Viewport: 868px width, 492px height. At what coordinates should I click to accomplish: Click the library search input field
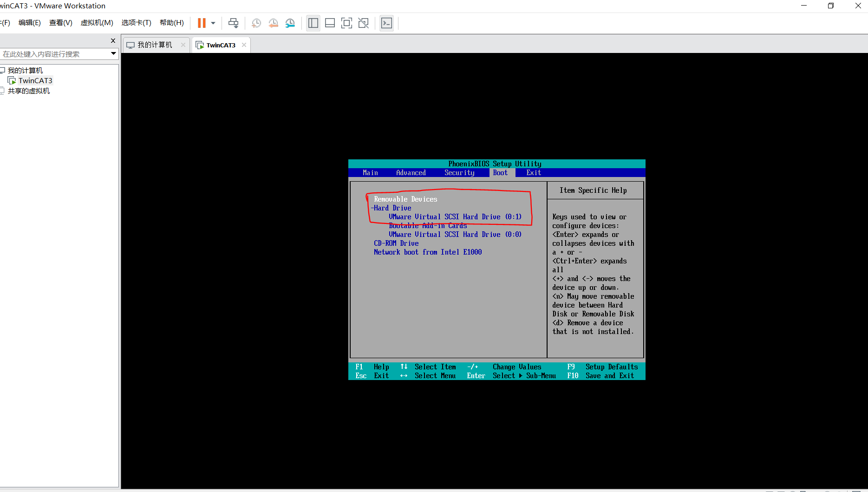point(55,54)
